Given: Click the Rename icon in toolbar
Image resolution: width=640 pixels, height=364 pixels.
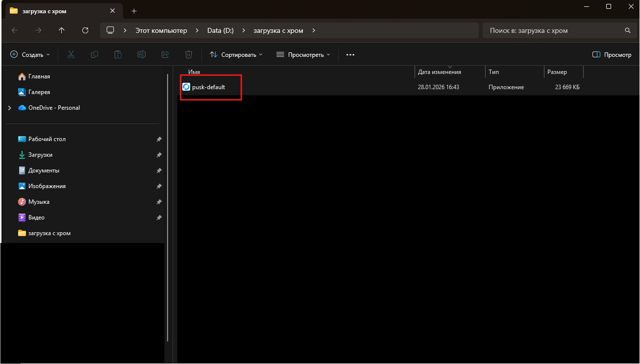Looking at the screenshot, I should coord(142,55).
